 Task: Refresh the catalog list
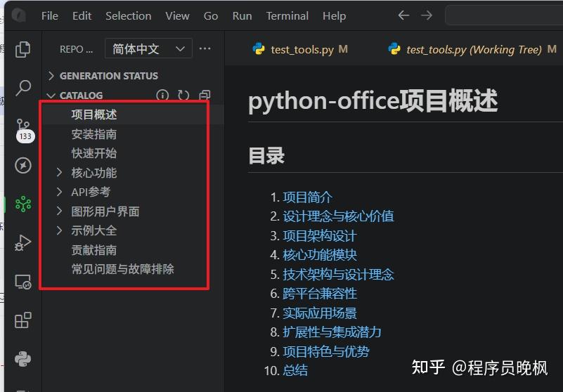click(183, 95)
